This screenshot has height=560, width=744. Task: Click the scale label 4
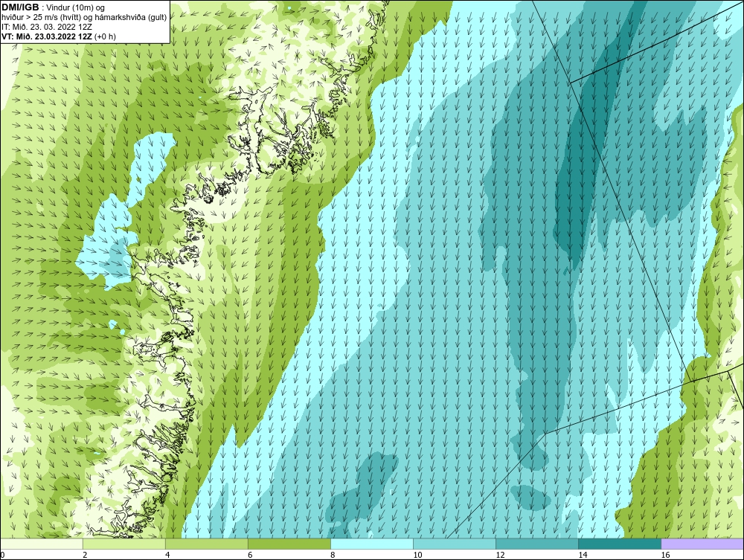[167, 556]
